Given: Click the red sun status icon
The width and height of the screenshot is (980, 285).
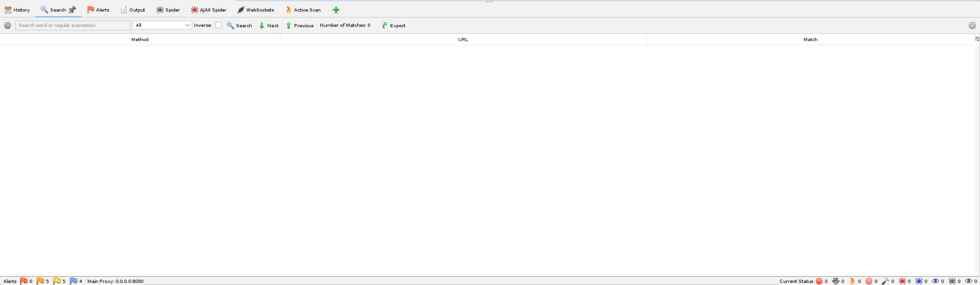Looking at the screenshot, I should point(819,281).
